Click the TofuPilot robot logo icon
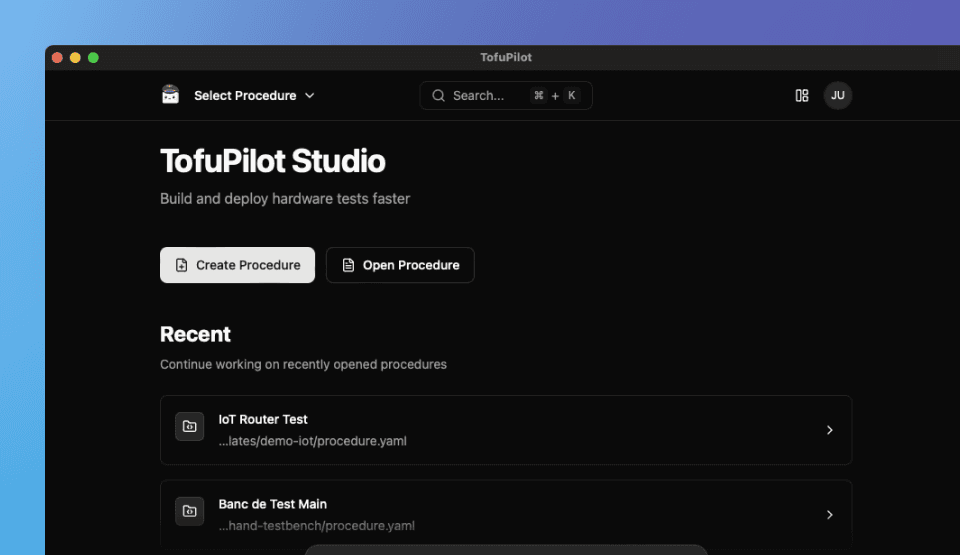This screenshot has width=960, height=555. click(x=170, y=95)
